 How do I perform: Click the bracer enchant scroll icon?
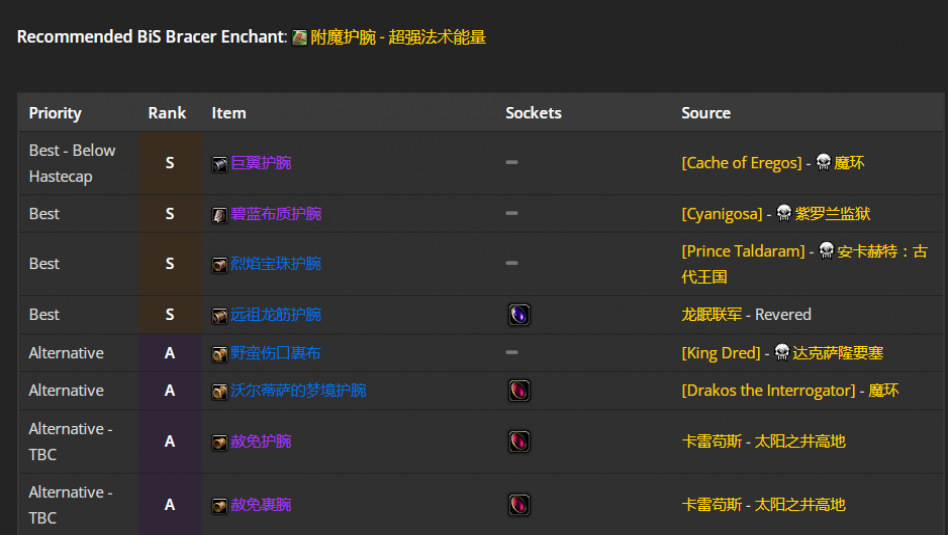tap(299, 38)
